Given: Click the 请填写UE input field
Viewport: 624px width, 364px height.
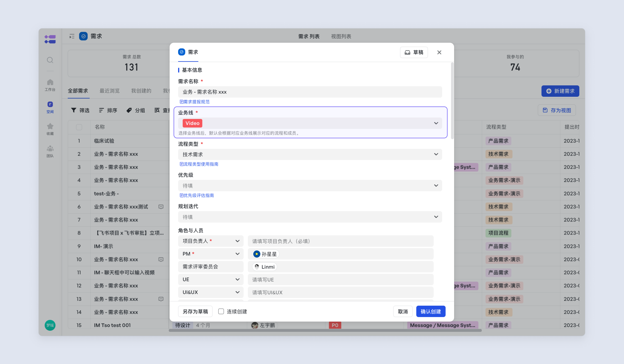Looking at the screenshot, I should [341, 279].
